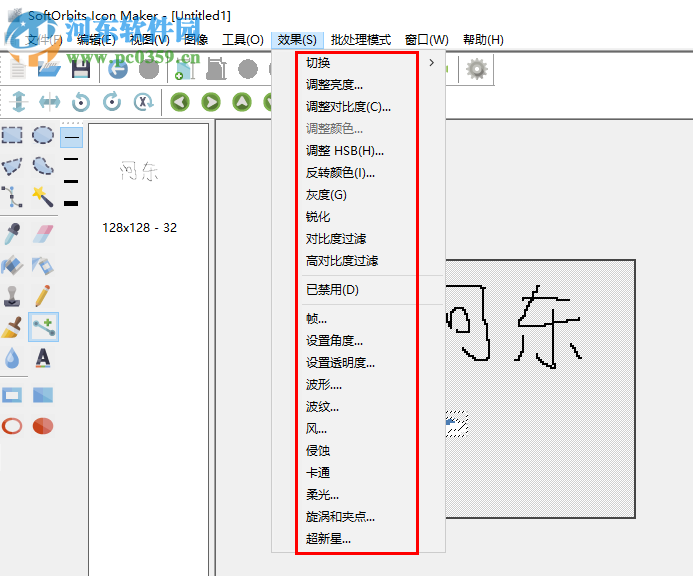693x576 pixels.
Task: Open the 批处理模式 menu
Action: 361,40
